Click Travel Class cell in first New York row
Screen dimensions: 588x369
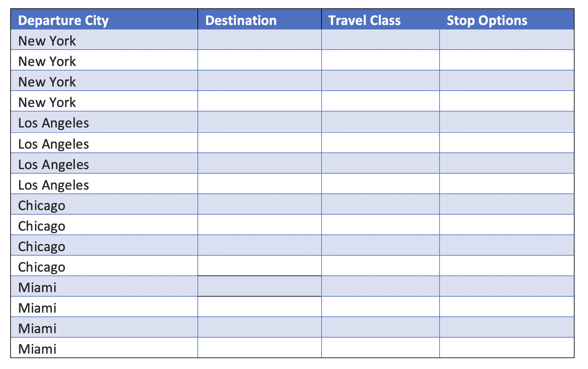(380, 40)
